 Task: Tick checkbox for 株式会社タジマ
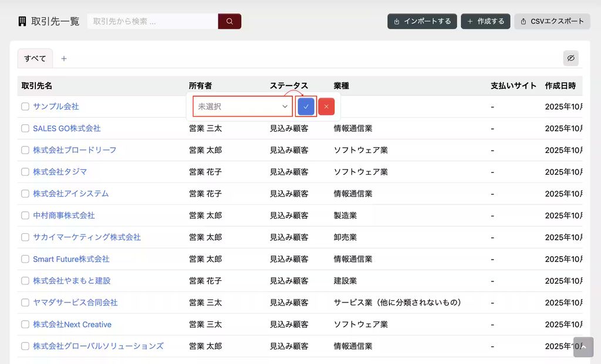coord(25,172)
